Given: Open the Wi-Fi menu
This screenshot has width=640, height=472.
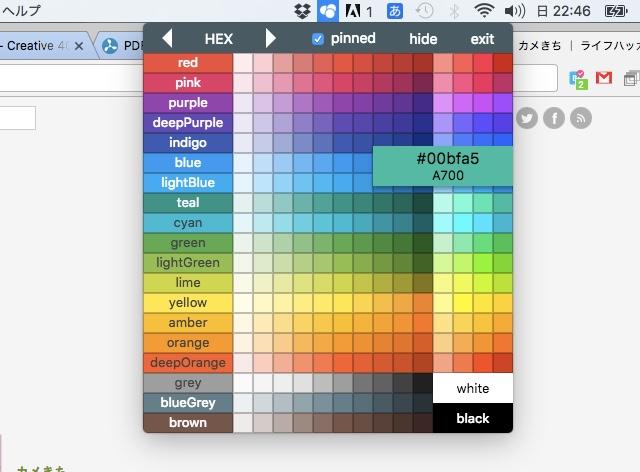Looking at the screenshot, I should [x=484, y=11].
